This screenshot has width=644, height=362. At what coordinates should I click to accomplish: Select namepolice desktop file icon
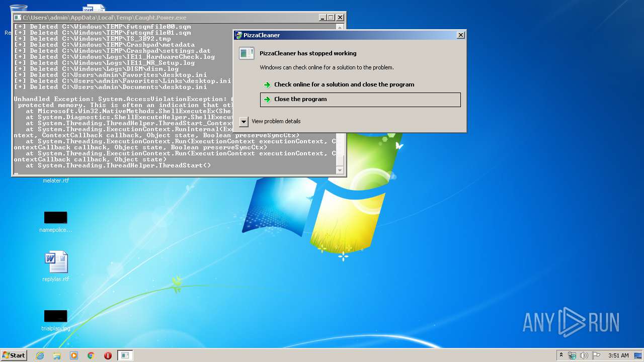(55, 218)
